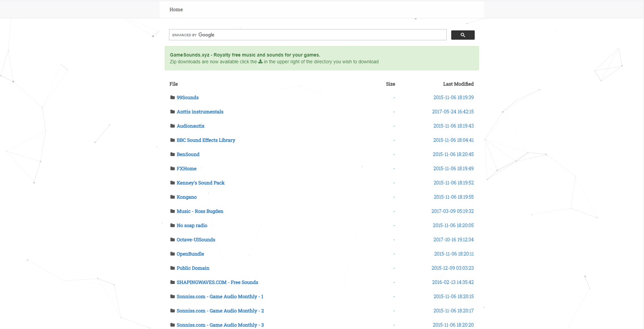Click the Kenney's Sound Pack folder icon

pos(172,183)
